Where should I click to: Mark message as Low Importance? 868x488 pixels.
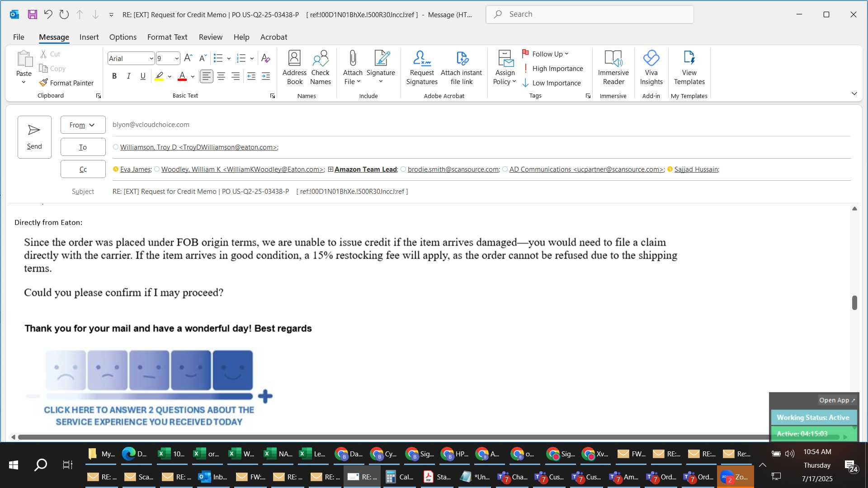pos(552,83)
